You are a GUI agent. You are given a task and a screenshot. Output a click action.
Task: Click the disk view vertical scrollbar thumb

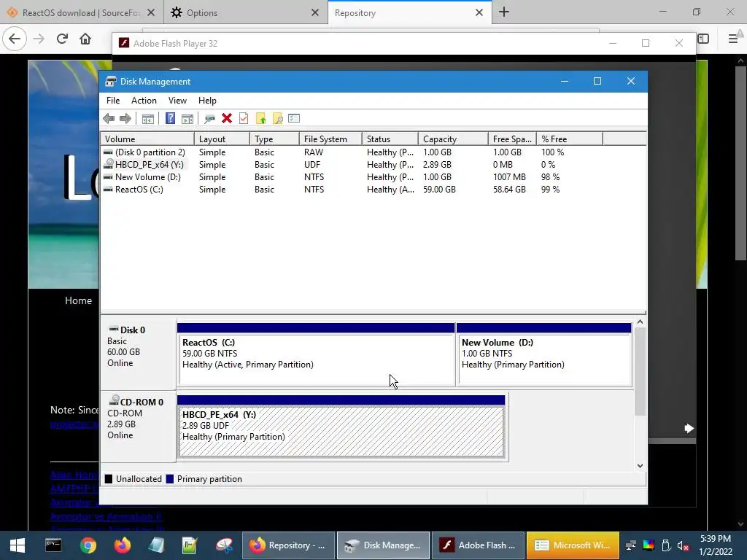[640, 371]
